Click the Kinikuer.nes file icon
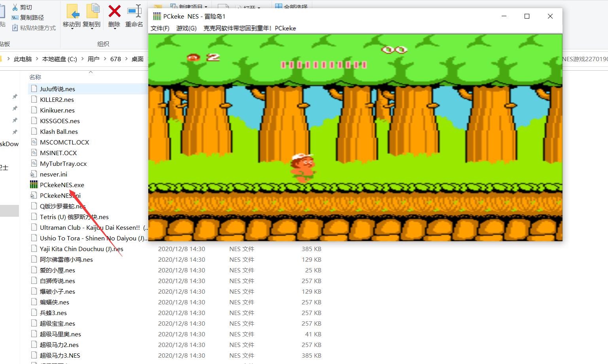This screenshot has width=608, height=364. click(x=34, y=110)
